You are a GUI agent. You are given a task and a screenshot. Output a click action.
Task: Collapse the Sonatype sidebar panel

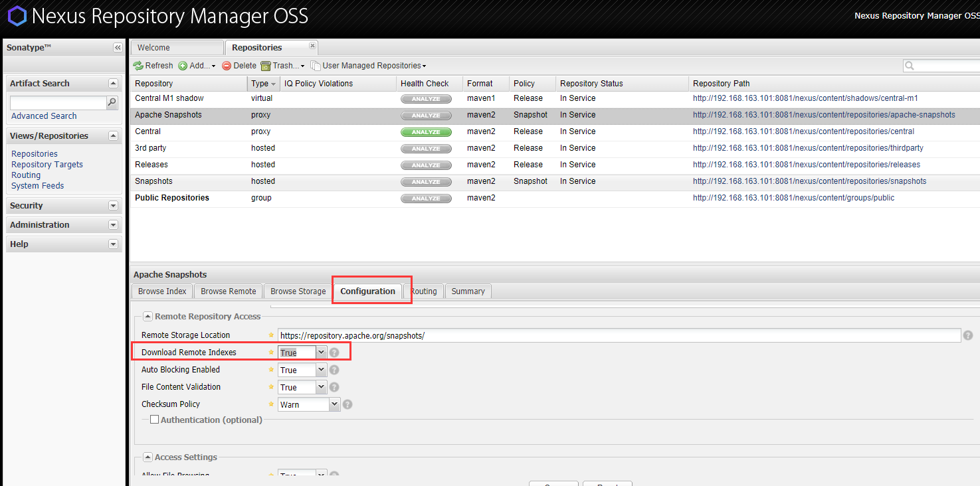tap(118, 48)
